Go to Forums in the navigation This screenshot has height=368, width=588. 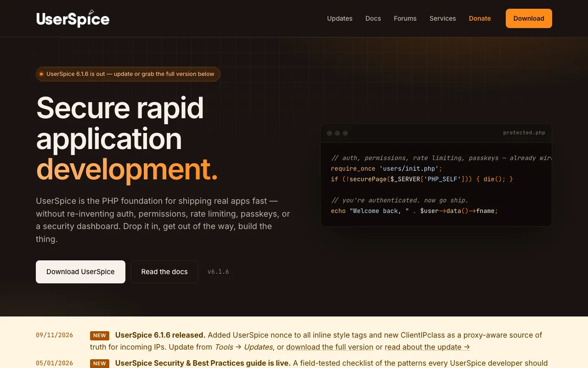(x=405, y=18)
